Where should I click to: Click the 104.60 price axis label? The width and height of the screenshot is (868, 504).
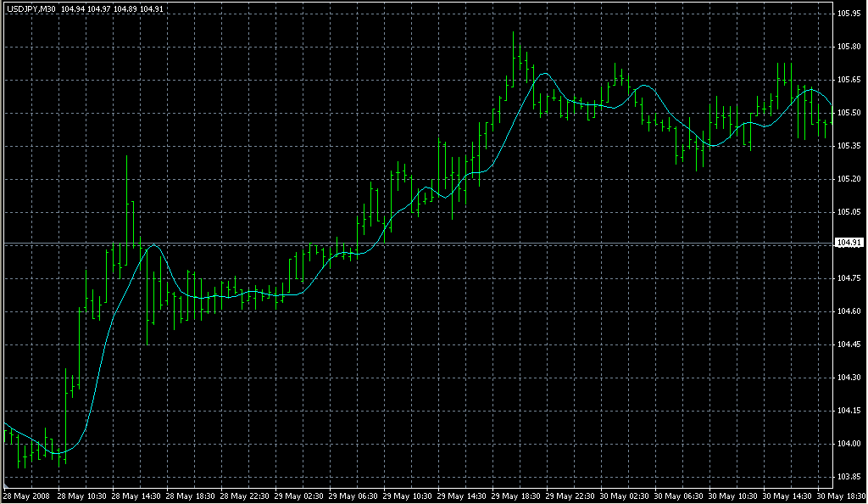coord(849,311)
